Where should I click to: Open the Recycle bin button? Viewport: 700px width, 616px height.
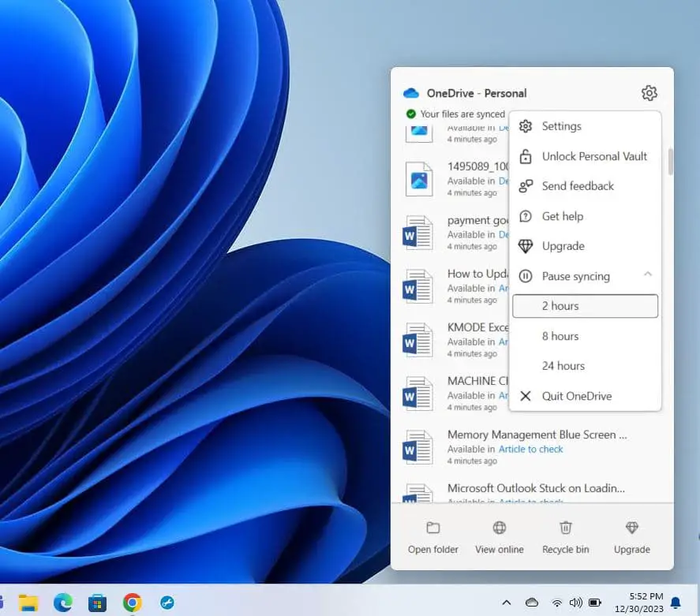point(566,537)
